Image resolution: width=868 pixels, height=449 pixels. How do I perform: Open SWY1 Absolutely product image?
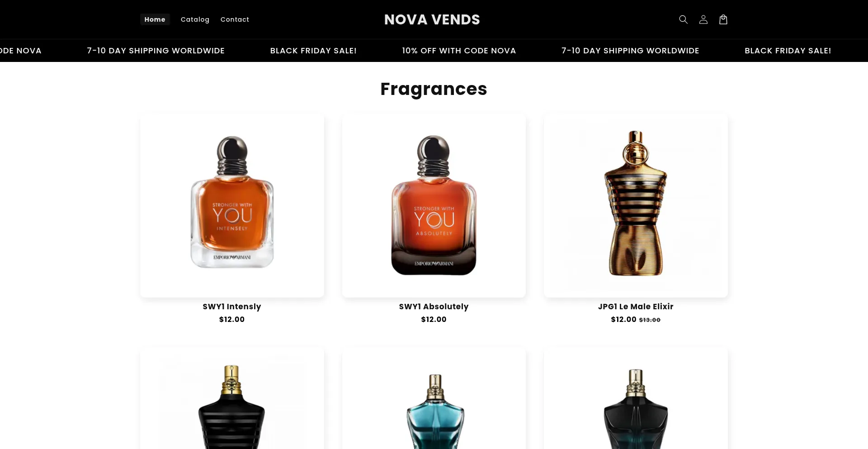pyautogui.click(x=434, y=205)
